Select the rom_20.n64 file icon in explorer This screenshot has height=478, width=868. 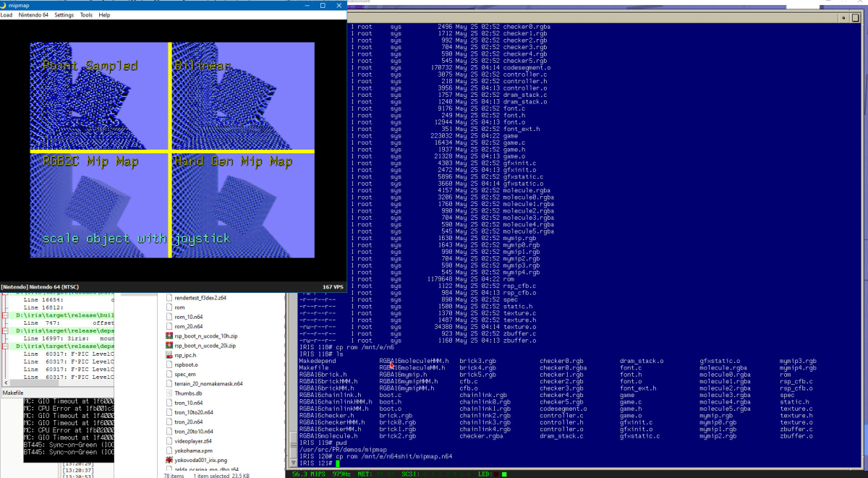[169, 326]
